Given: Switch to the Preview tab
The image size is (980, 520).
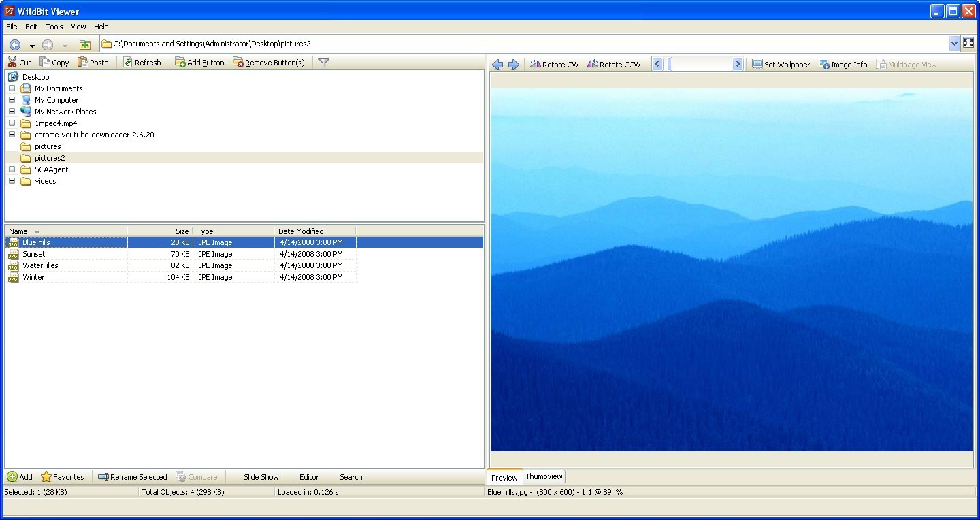Looking at the screenshot, I should (x=504, y=477).
